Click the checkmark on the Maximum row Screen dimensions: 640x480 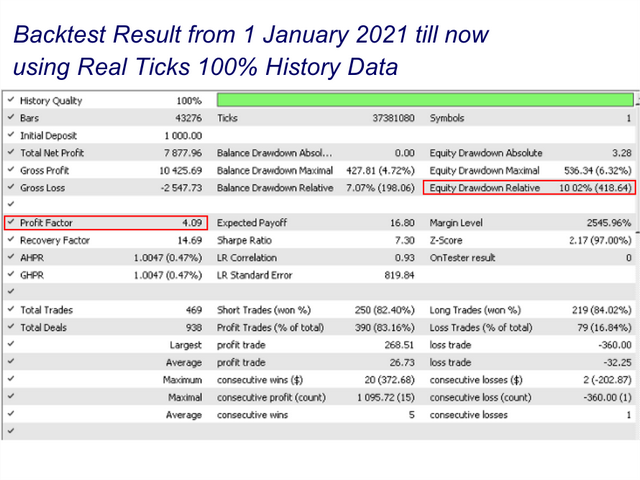coord(11,379)
